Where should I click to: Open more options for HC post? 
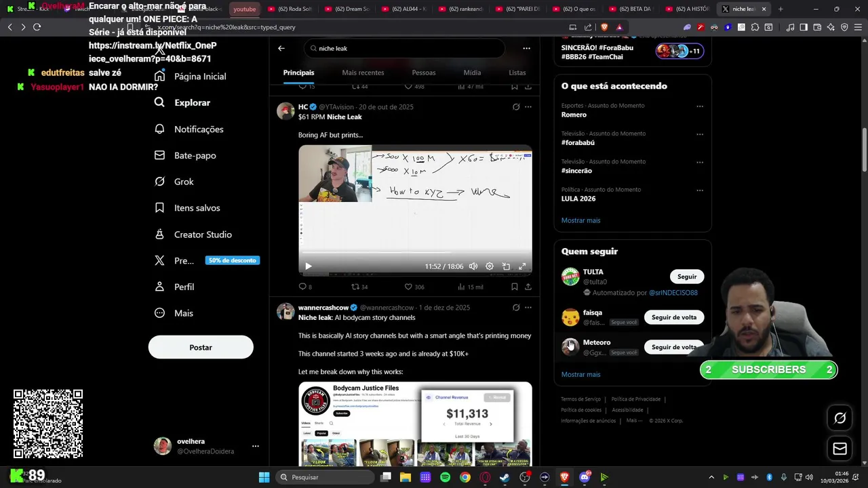(528, 107)
